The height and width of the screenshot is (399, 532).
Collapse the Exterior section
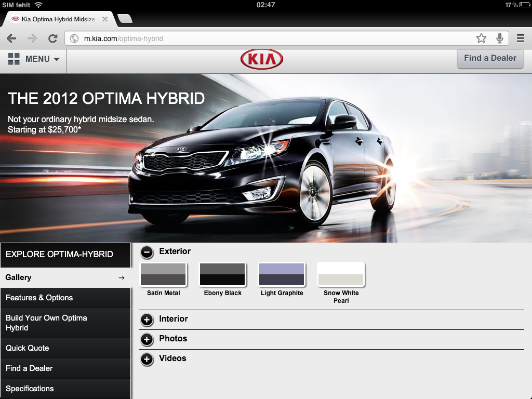click(147, 252)
